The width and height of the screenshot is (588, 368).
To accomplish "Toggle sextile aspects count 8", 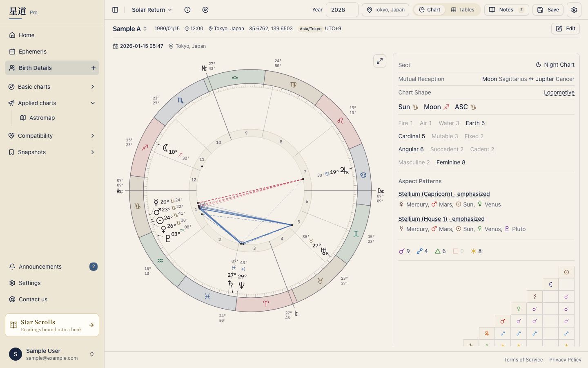I will click(476, 251).
